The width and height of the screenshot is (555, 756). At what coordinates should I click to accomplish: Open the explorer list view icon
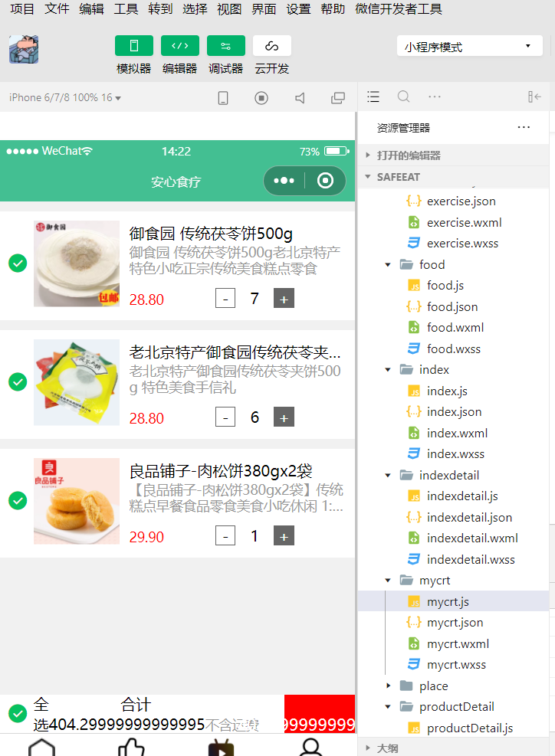click(373, 97)
